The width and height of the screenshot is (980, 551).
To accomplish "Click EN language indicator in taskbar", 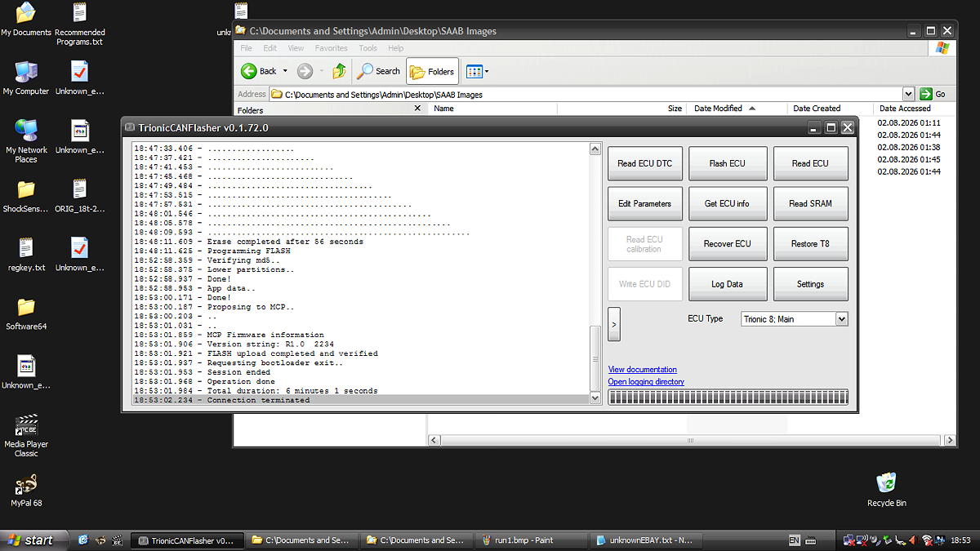I will [x=794, y=540].
